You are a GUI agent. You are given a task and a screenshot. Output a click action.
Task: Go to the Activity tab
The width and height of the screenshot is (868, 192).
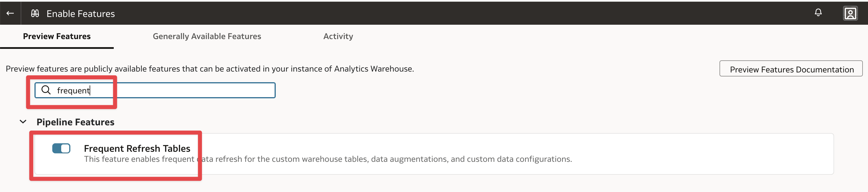tap(338, 37)
